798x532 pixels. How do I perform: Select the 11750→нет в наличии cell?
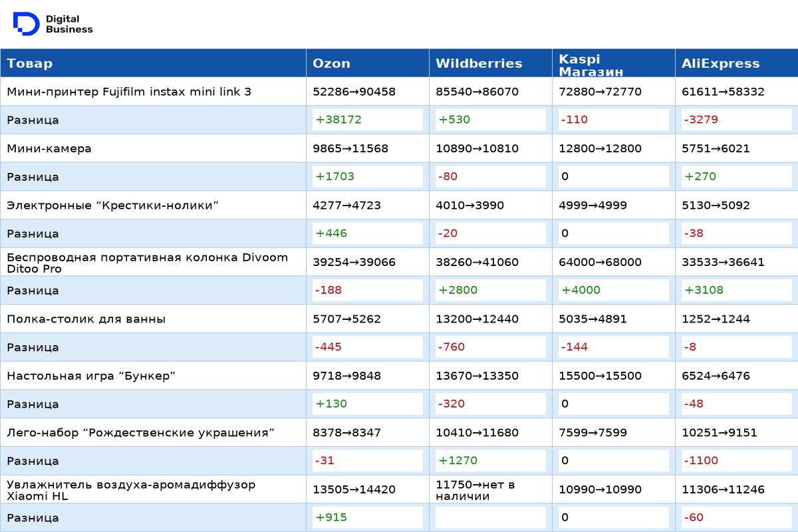click(x=475, y=489)
